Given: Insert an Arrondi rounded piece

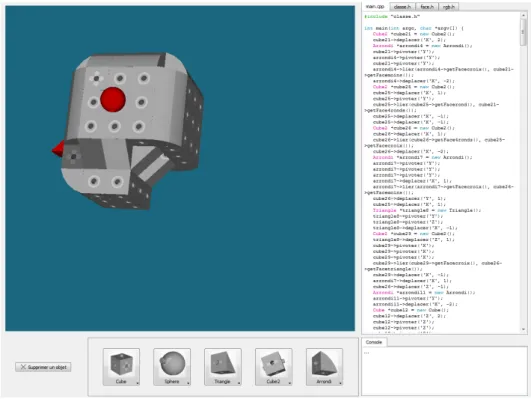Looking at the screenshot, I should 324,366.
